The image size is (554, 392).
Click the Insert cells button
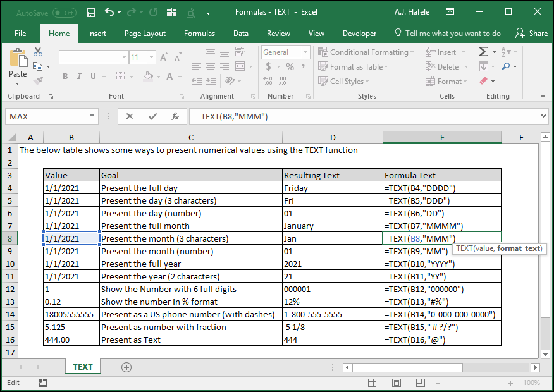(x=445, y=52)
